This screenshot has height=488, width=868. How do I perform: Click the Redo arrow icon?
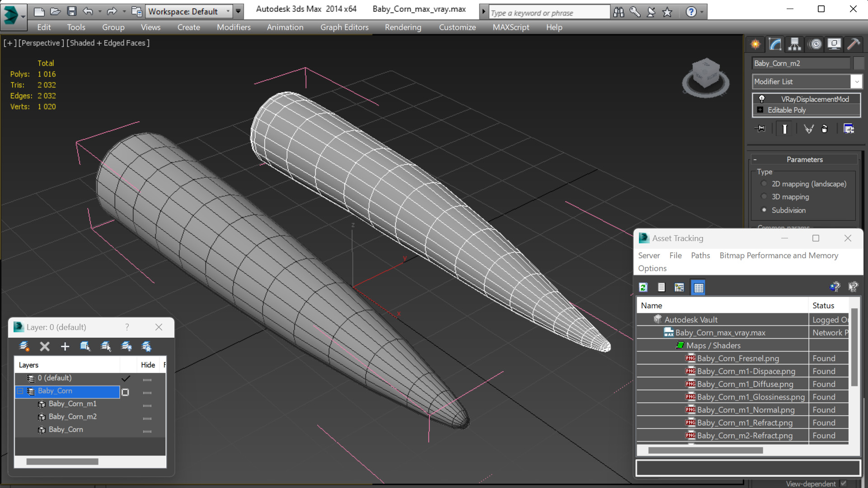click(112, 11)
